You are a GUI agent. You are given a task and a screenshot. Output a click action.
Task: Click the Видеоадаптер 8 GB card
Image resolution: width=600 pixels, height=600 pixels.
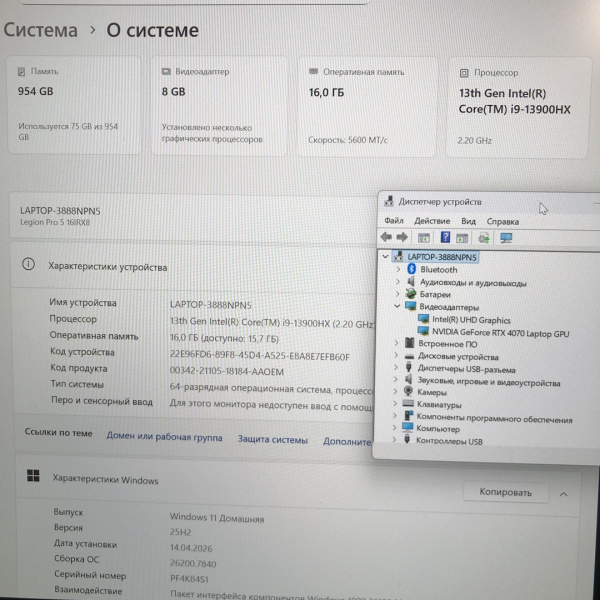[219, 106]
